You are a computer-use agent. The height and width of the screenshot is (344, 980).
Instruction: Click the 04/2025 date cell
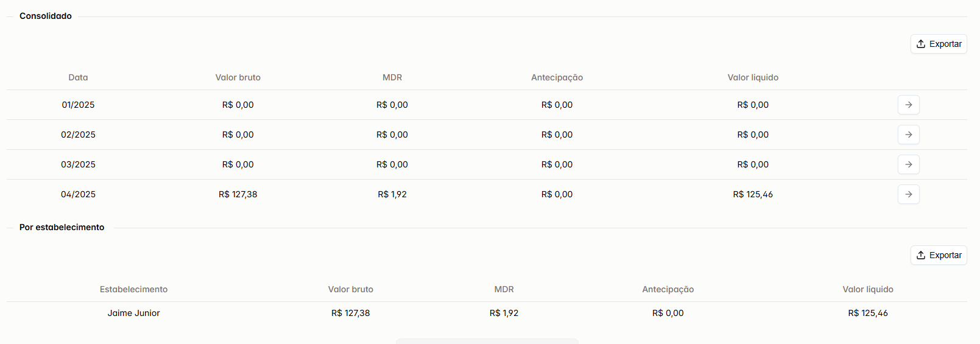coord(78,194)
